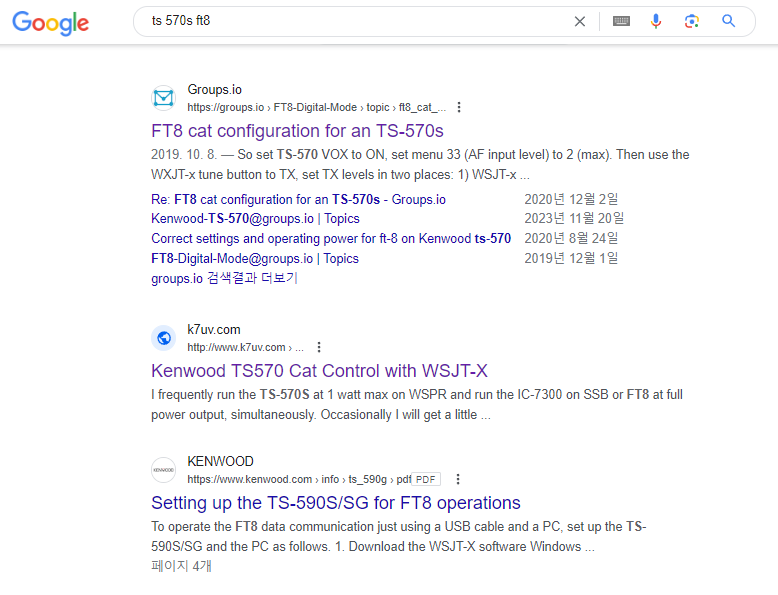The width and height of the screenshot is (778, 595).
Task: Open 'FT8-Digital-Mode@groups.io | Topics' sublink
Action: [x=255, y=259]
